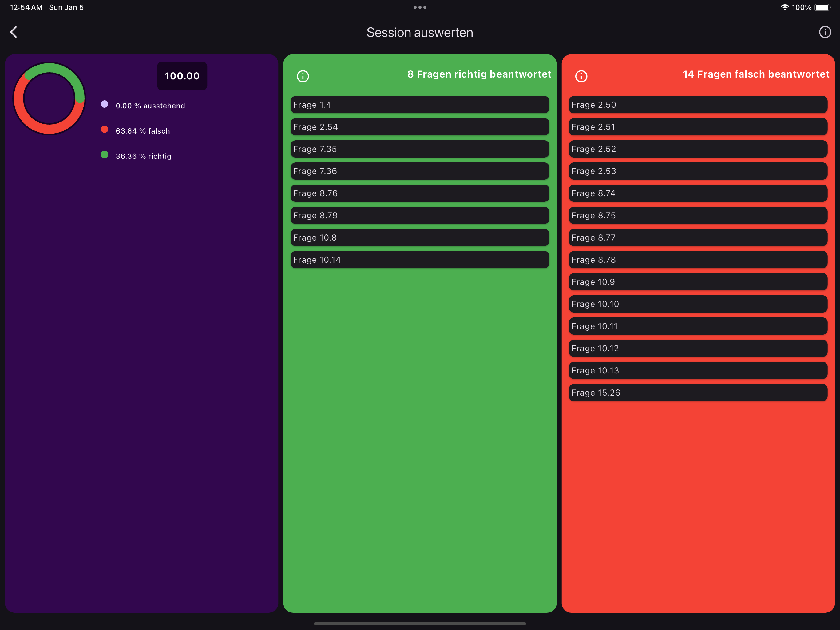Open Frage 10.10 in wrong list
The width and height of the screenshot is (840, 630).
698,304
